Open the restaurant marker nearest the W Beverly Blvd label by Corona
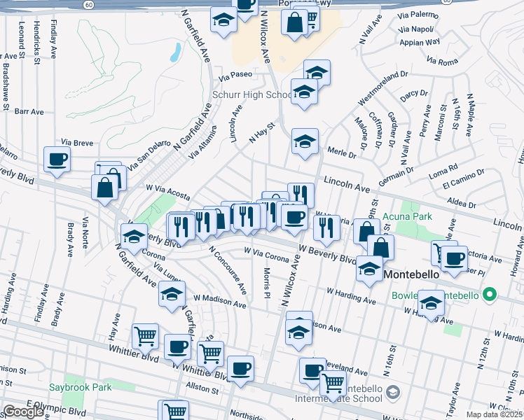Viewport: 524px width, 420px height. pyautogui.click(x=182, y=230)
